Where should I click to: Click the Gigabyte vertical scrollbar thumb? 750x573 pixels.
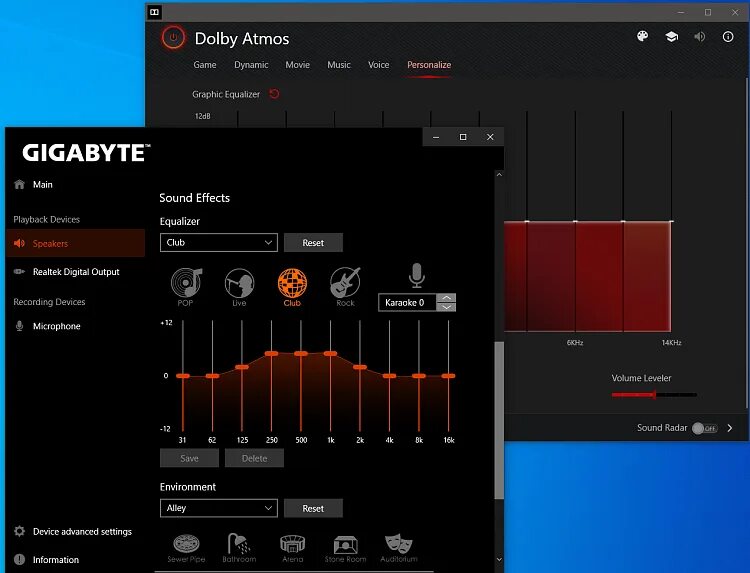[499, 420]
